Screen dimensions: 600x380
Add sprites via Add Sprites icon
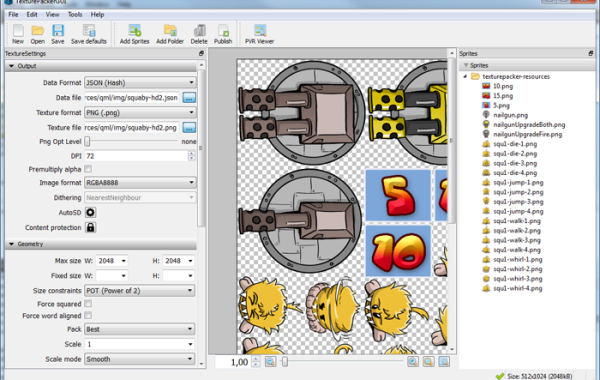pos(134,34)
